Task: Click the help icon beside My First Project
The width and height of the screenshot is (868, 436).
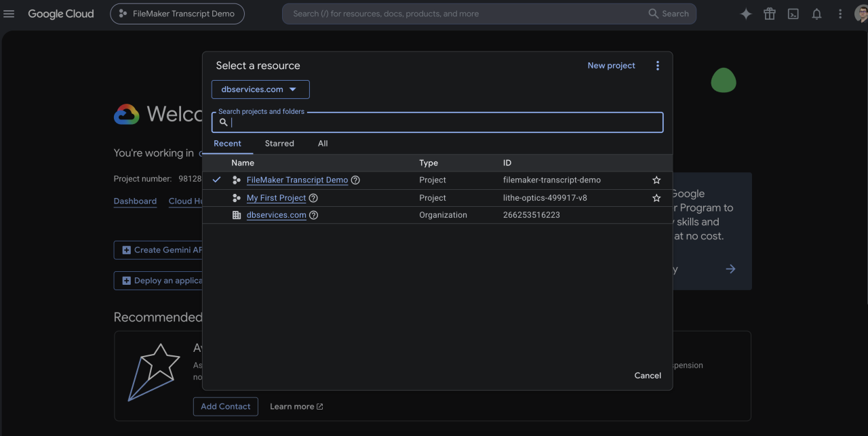Action: click(x=313, y=198)
